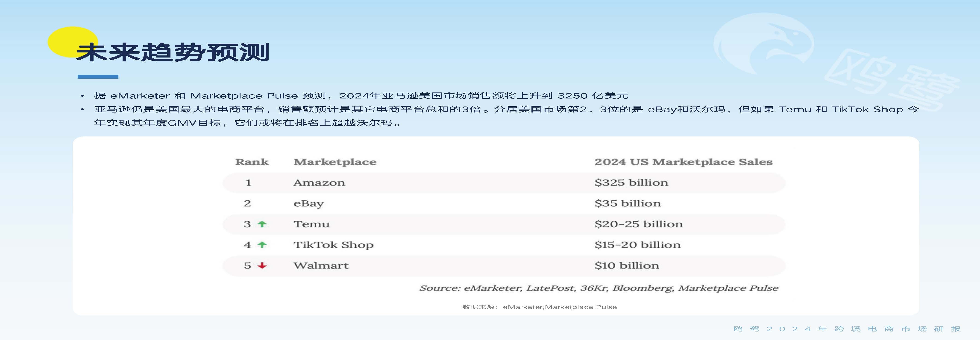
Task: Click the footer 鸥鹭2024年跨境电商市场研报
Action: point(847,329)
